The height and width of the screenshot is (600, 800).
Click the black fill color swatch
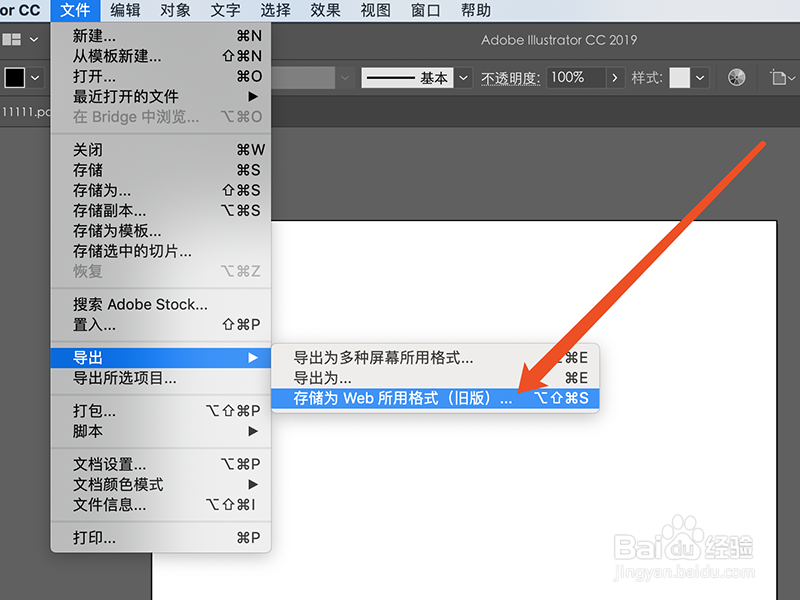coord(15,78)
